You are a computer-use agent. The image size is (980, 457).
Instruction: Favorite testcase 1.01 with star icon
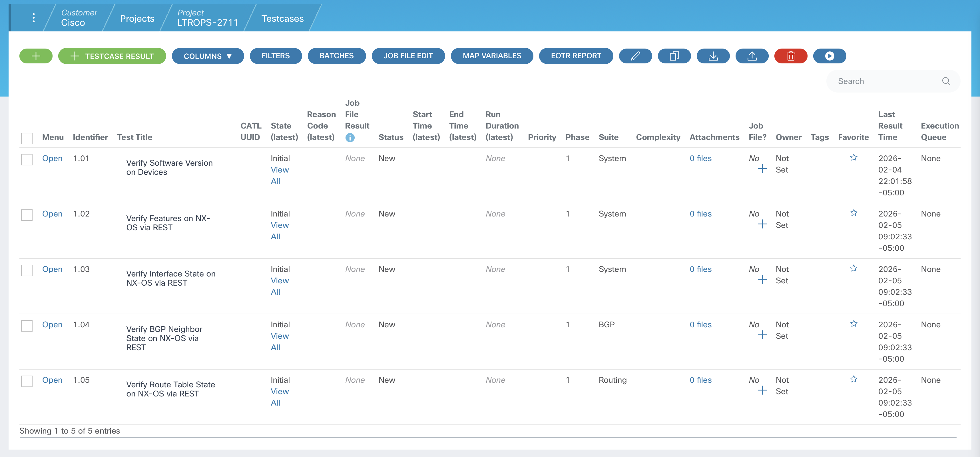tap(853, 158)
